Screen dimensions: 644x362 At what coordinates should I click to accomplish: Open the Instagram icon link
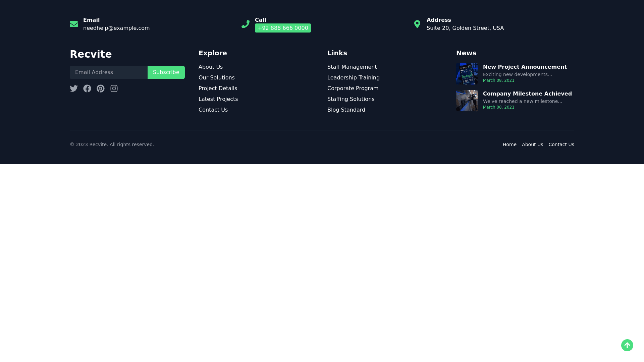(114, 88)
